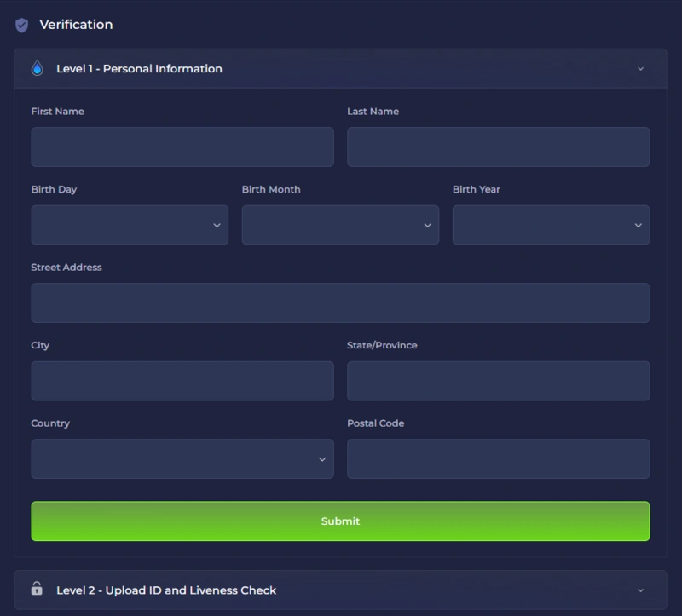Open the Birth Day dropdown
The width and height of the screenshot is (682, 616).
click(x=128, y=225)
